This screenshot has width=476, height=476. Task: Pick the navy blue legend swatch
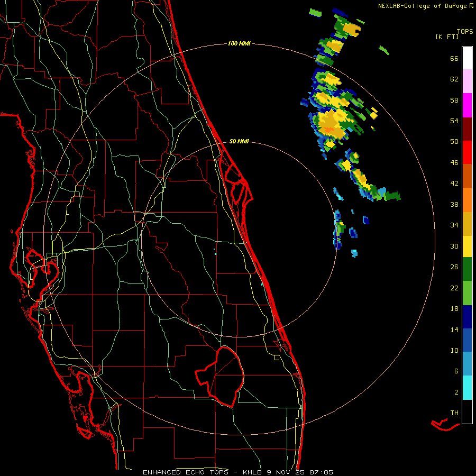[467, 317]
